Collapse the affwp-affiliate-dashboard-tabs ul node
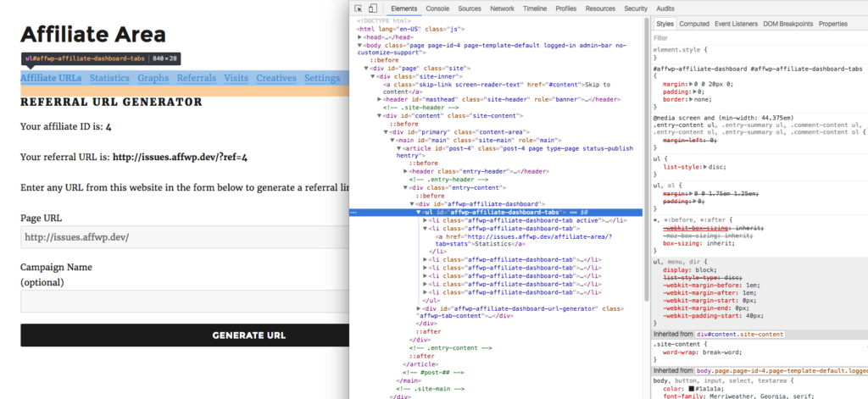 [x=420, y=213]
